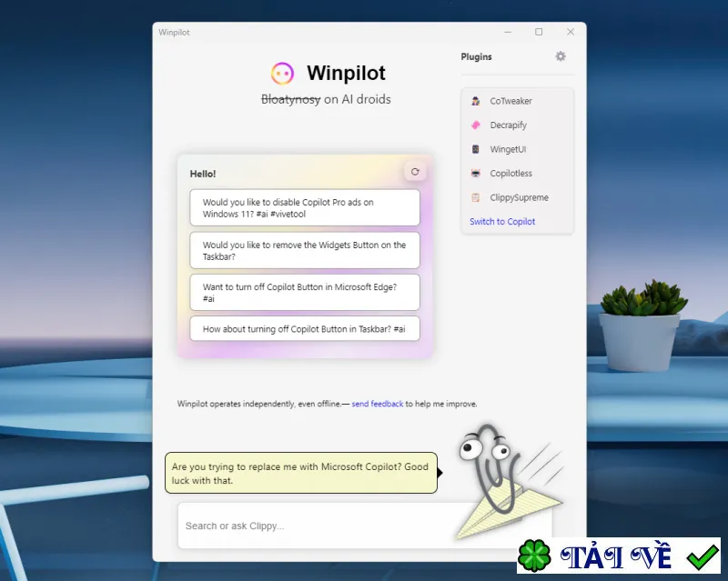Maximize the Winpilot window
The width and height of the screenshot is (728, 581).
point(539,32)
